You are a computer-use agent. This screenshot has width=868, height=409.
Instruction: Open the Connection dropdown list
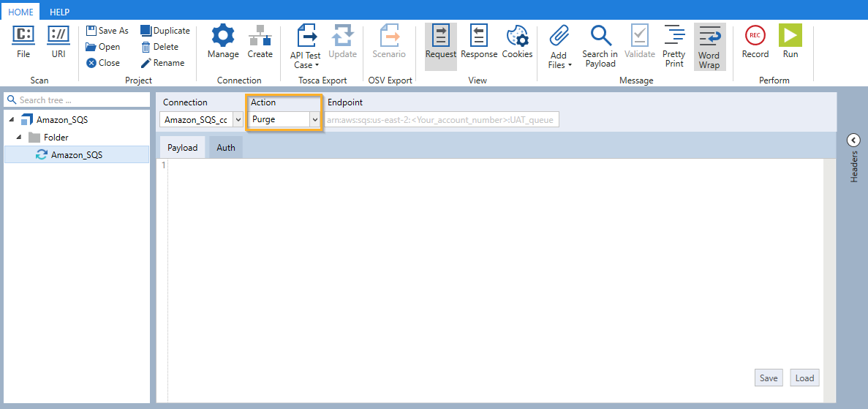pyautogui.click(x=238, y=119)
